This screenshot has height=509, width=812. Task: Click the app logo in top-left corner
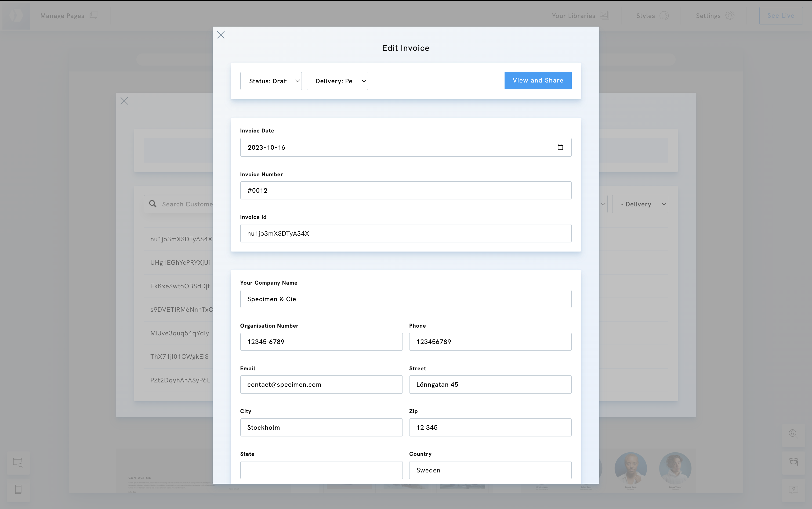16,15
